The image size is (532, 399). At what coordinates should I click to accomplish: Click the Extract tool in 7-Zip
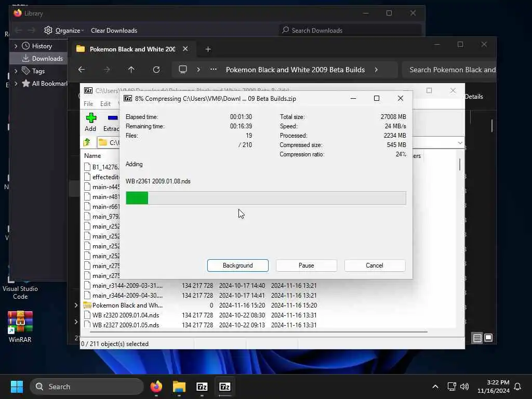(x=111, y=122)
